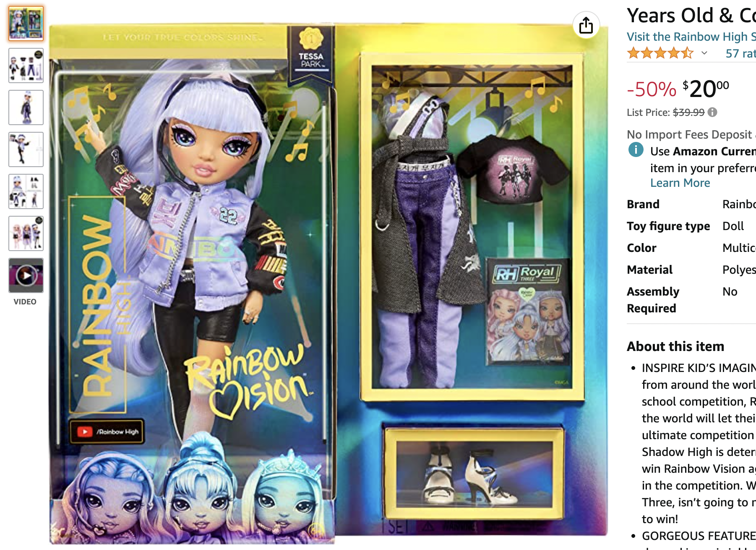Select the sixth thumbnail with three dolls
756x550 pixels.
coord(26,233)
